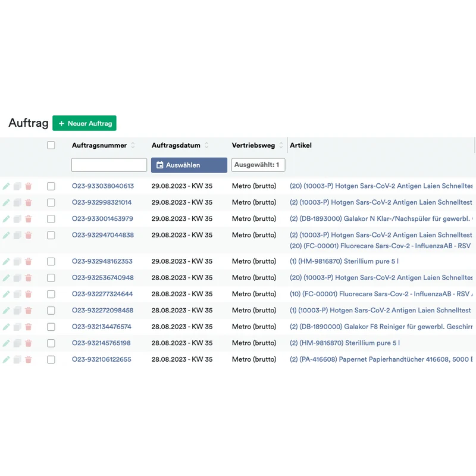Select the row checkbox for O23-932145765198

point(51,343)
